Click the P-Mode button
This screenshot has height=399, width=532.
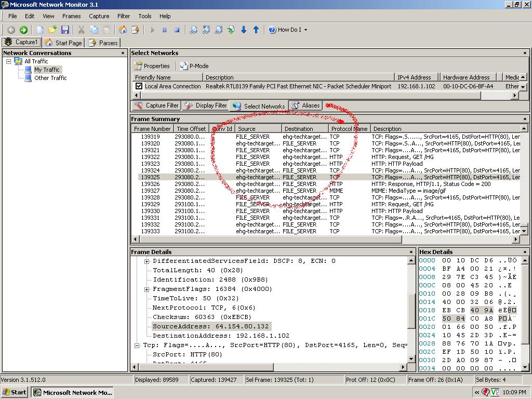[x=194, y=66]
